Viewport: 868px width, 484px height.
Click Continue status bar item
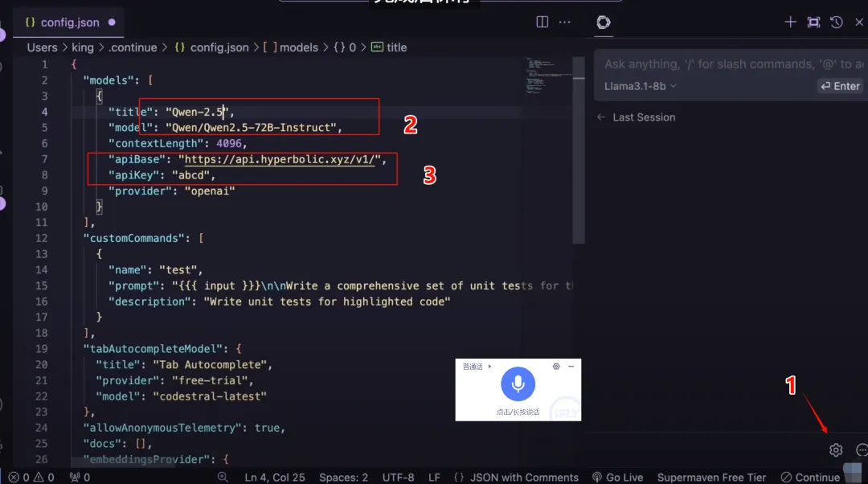(810, 477)
